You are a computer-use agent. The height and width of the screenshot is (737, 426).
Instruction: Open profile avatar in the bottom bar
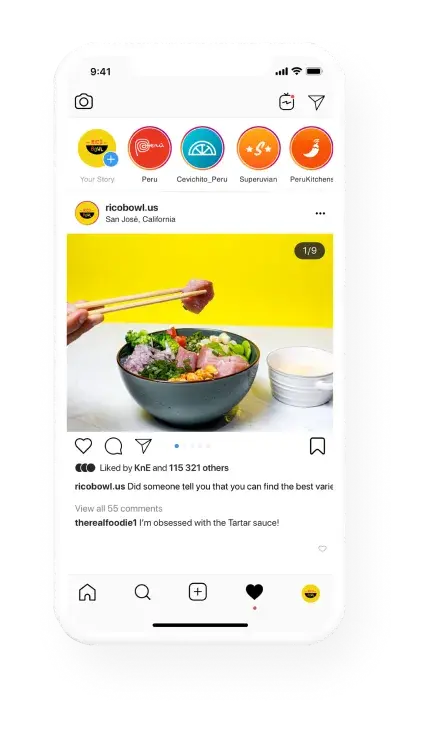tap(311, 593)
